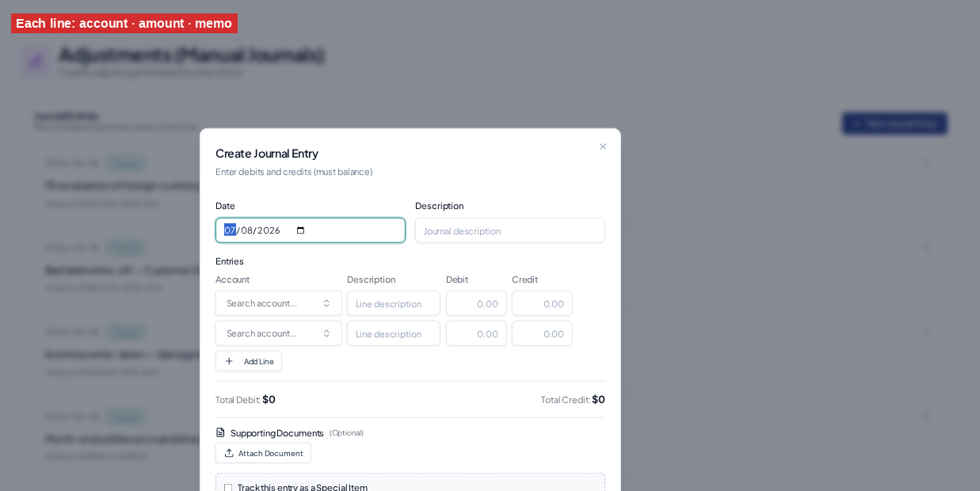Enable Track this entry as a Special Item
Viewport: 980px width, 491px height.
click(228, 488)
